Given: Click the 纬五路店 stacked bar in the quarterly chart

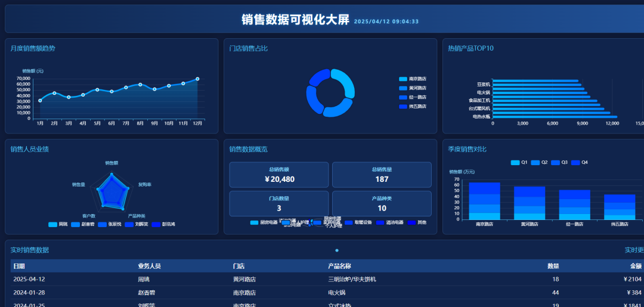Looking at the screenshot, I should click(x=620, y=207).
